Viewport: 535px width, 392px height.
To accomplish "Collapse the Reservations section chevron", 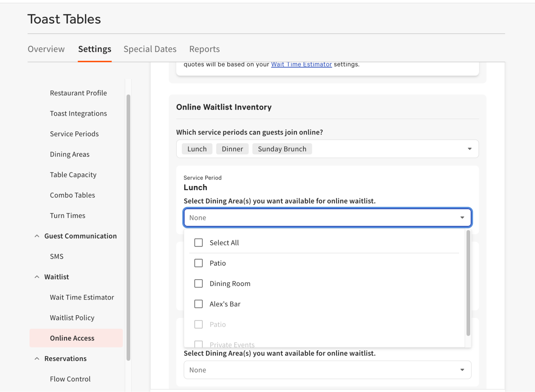I will click(x=37, y=359).
